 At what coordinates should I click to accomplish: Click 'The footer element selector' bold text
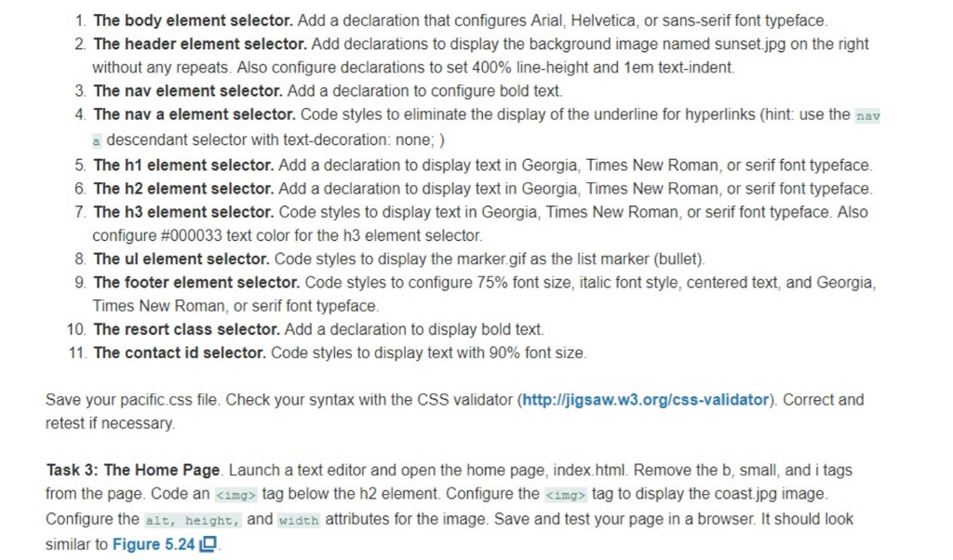[x=196, y=282]
